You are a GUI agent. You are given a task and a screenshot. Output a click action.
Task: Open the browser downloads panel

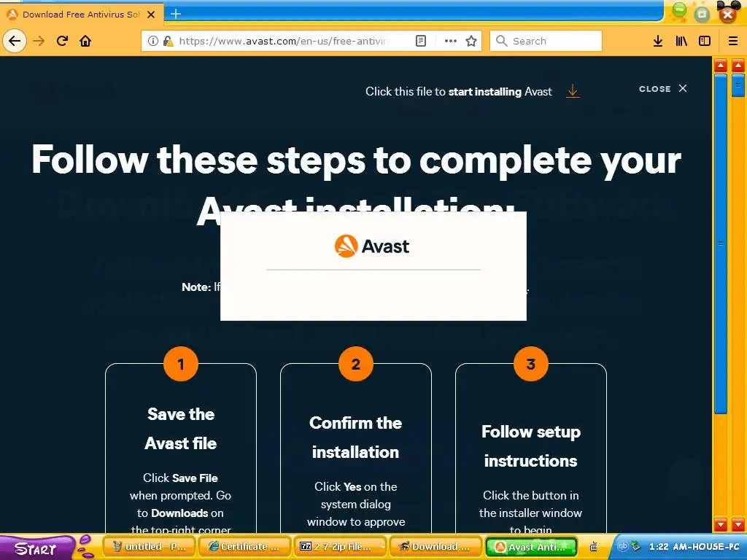(657, 41)
